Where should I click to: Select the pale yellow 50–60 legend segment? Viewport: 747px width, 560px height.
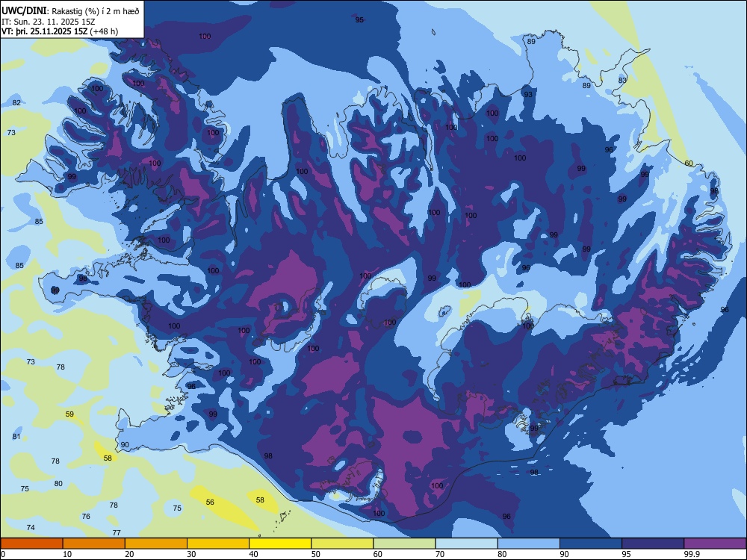(342, 544)
